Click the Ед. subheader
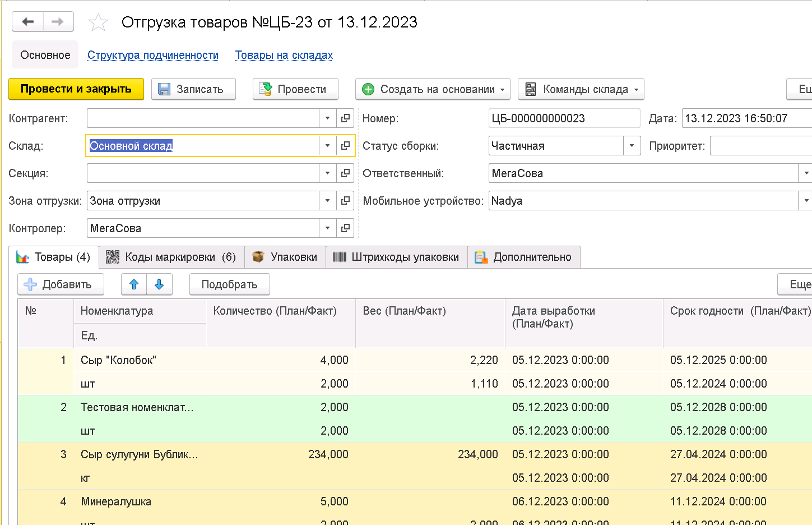 140,335
